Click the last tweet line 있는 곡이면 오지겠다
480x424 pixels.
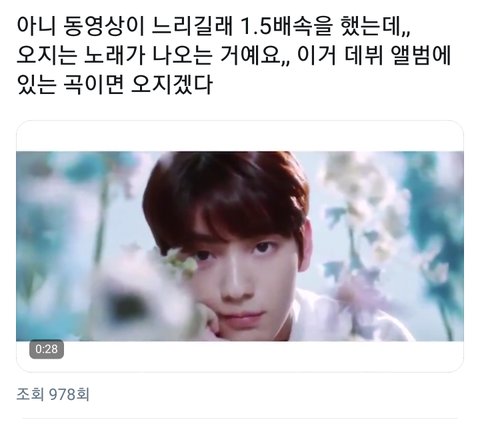[x=114, y=84]
